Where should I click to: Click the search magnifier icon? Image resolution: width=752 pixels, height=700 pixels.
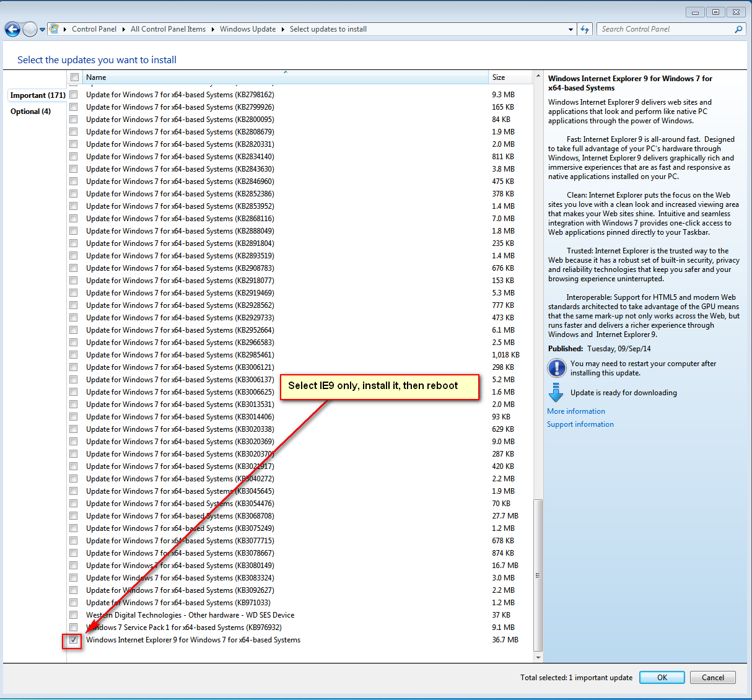tap(738, 29)
